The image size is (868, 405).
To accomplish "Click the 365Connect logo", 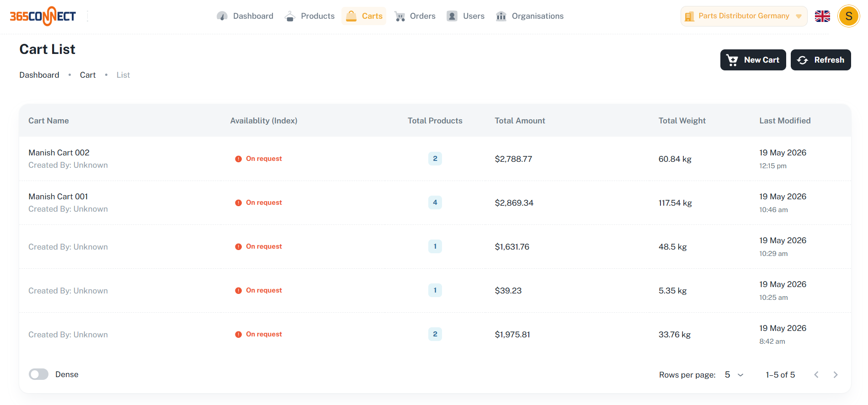I will coord(43,16).
